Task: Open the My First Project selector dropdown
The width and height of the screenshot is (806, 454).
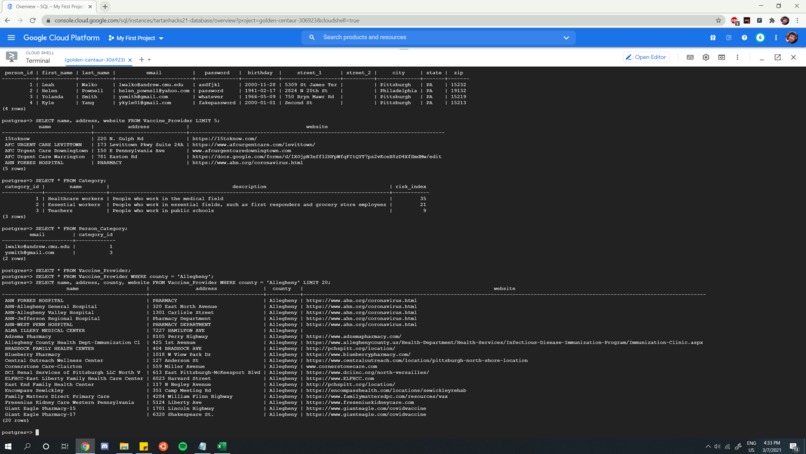Action: pyautogui.click(x=136, y=38)
